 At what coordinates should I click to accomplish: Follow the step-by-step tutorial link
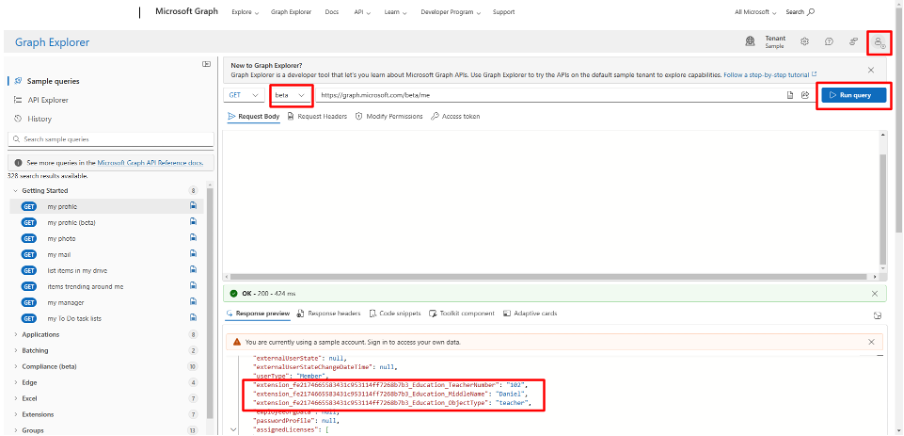pyautogui.click(x=766, y=74)
